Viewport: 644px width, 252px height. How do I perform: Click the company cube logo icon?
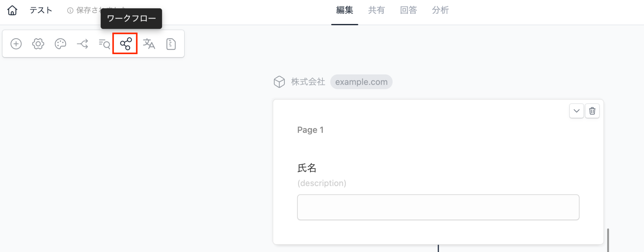pyautogui.click(x=279, y=82)
